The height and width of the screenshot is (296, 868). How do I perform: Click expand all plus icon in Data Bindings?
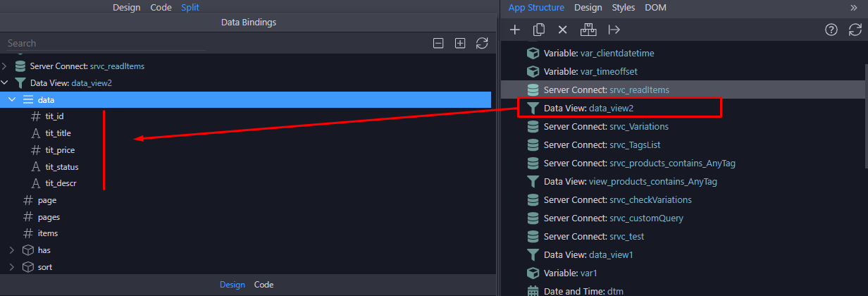[x=460, y=43]
